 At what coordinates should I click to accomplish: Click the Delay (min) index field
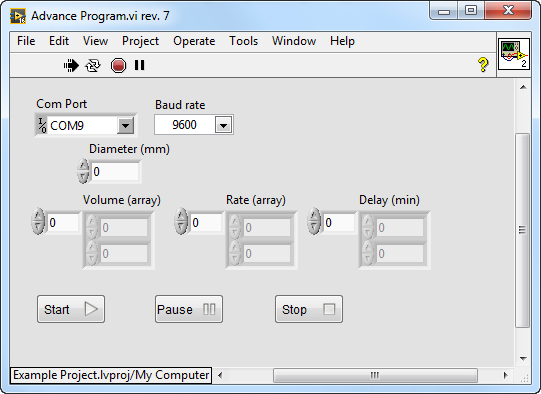click(x=339, y=223)
